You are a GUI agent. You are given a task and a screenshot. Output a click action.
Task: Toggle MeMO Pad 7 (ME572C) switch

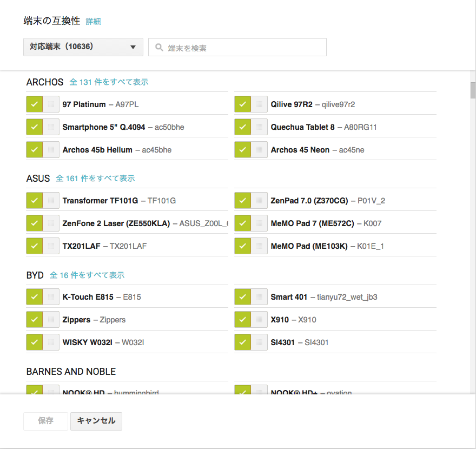pos(251,223)
